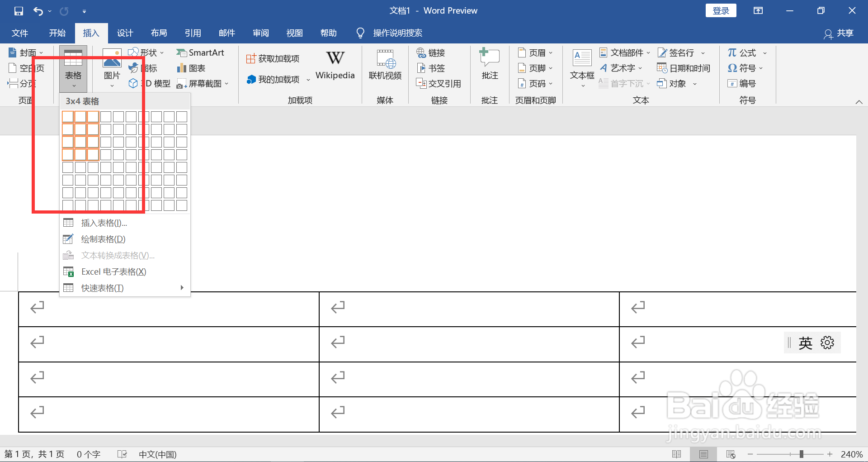Click the zoom slider handle
Viewport: 868px width, 462px height.
click(802, 454)
